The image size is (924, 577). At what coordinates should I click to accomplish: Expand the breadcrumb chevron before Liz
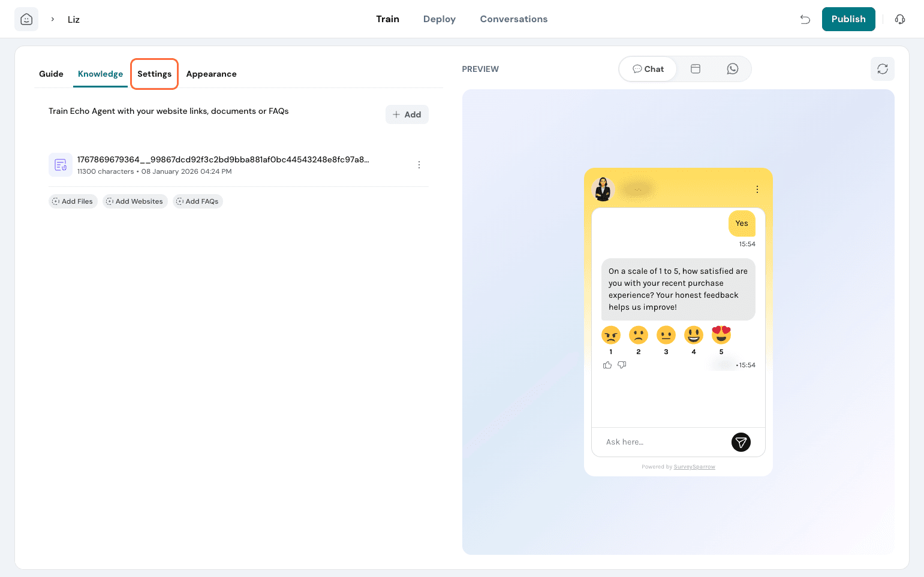(53, 19)
